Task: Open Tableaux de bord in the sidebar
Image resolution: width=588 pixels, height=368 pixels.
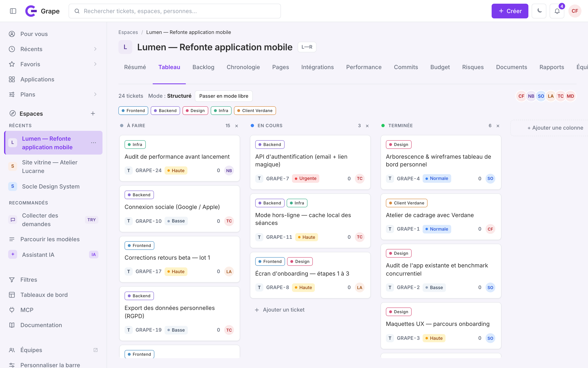Action: [53, 295]
